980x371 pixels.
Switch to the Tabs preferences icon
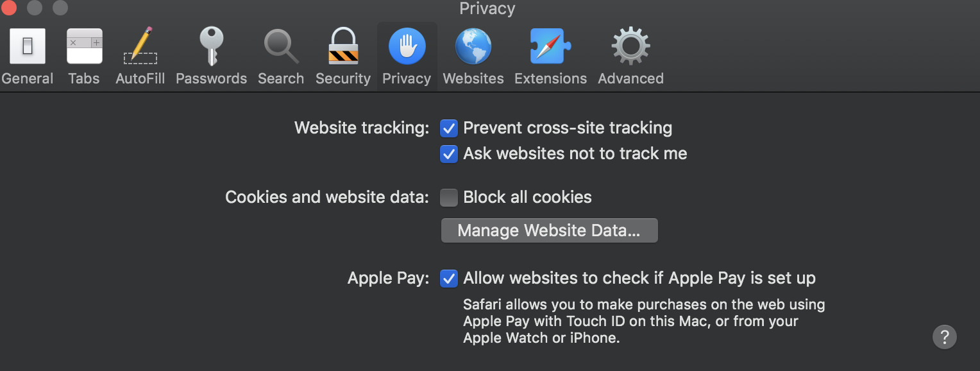coord(84,47)
